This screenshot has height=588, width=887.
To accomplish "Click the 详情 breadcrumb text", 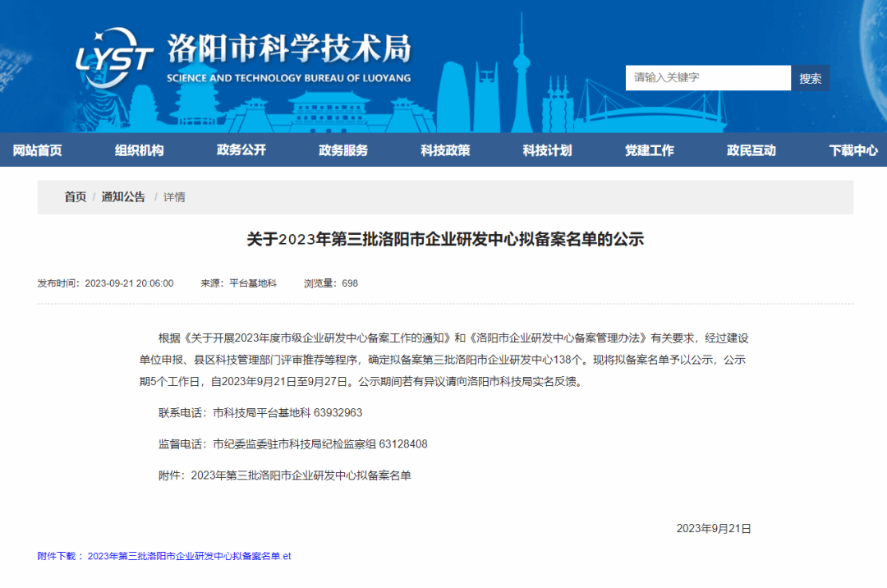I will pos(174,197).
